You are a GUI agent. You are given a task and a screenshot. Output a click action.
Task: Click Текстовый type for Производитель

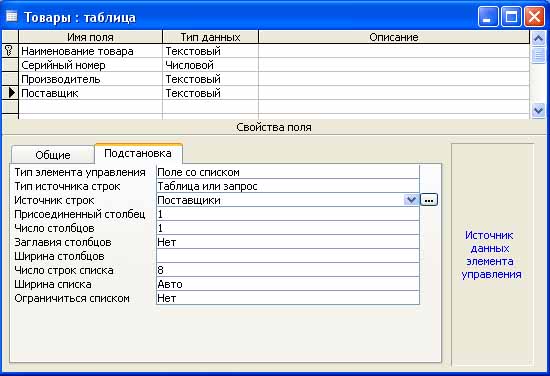(210, 79)
